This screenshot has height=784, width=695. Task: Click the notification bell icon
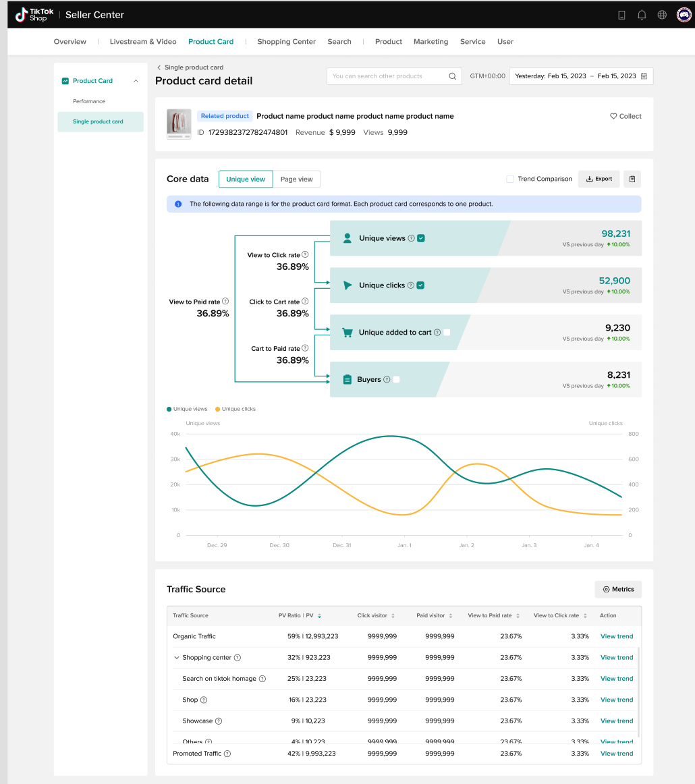642,15
